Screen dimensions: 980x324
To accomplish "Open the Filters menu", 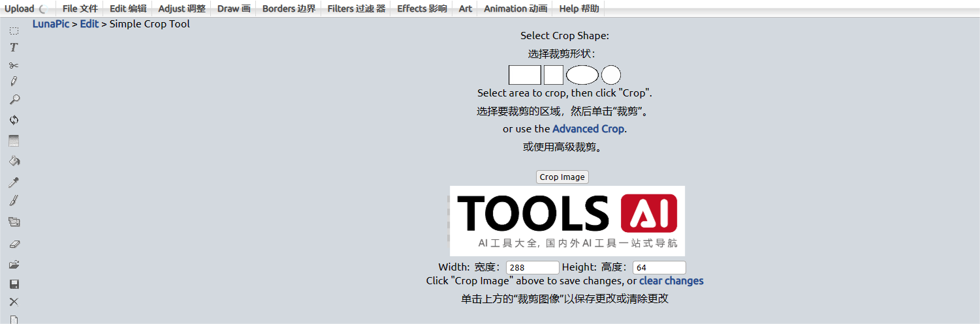I will tap(356, 8).
